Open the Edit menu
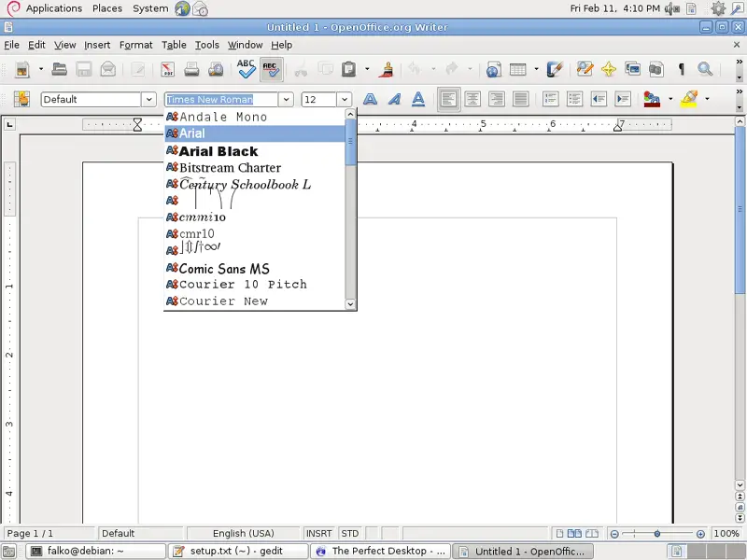This screenshot has height=560, width=747. pyautogui.click(x=36, y=45)
